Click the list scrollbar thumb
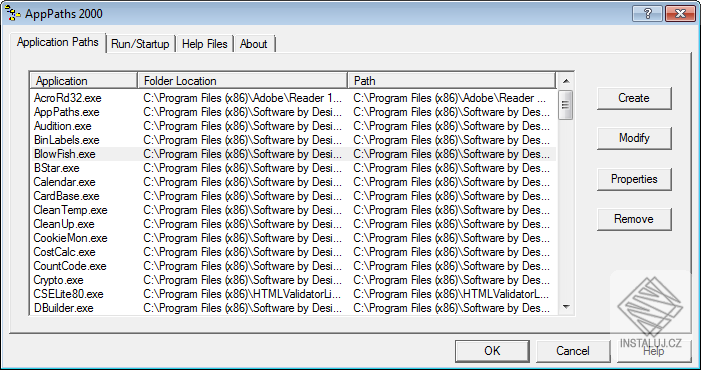Viewport: 701px width, 370px height. [x=566, y=105]
